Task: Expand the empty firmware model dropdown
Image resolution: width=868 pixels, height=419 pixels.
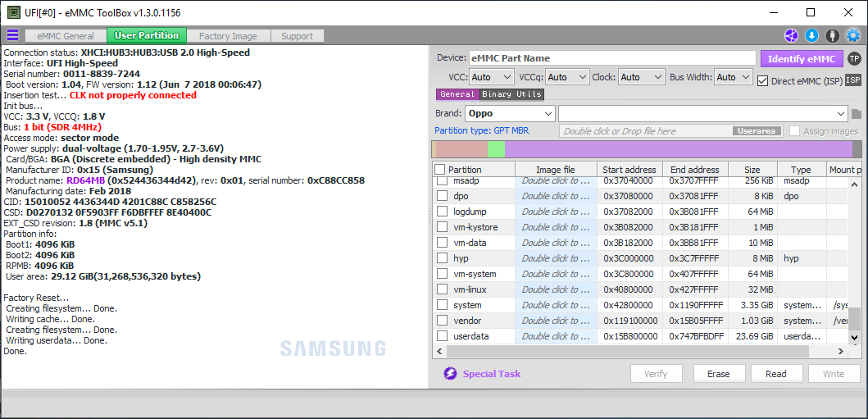Action: click(703, 113)
